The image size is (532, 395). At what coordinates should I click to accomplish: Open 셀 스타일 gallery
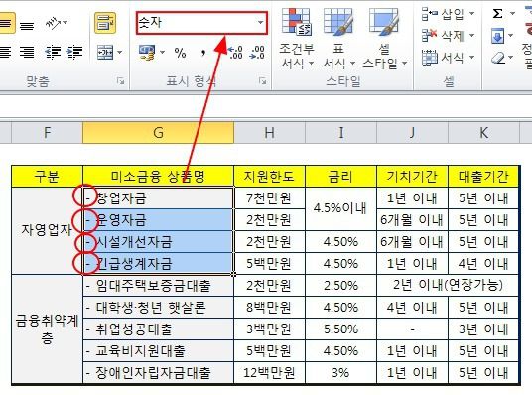pos(384,39)
